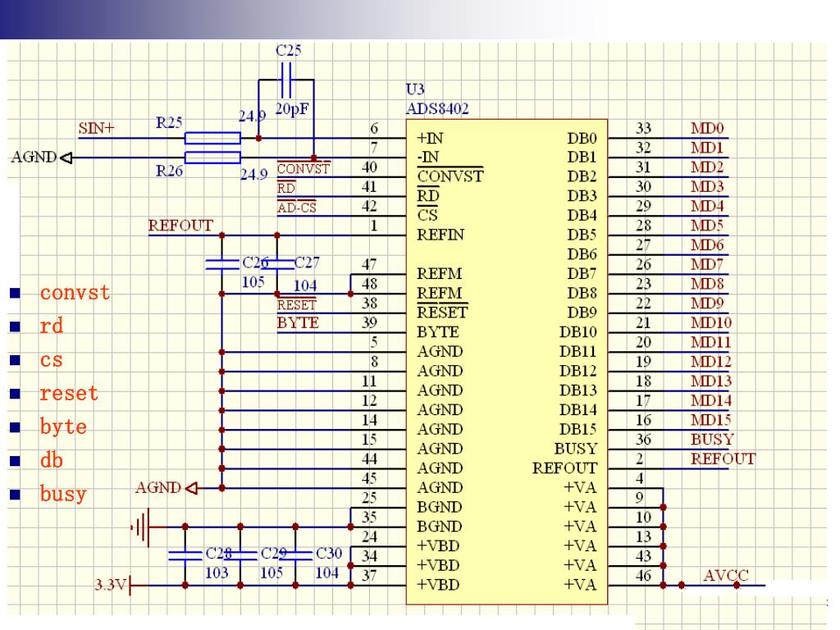840x630 pixels.
Task: Click the 'MD8' net label
Action: coord(707,284)
